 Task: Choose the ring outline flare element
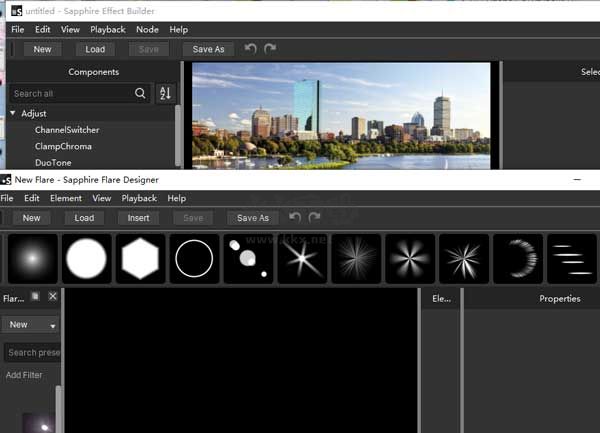pos(195,259)
